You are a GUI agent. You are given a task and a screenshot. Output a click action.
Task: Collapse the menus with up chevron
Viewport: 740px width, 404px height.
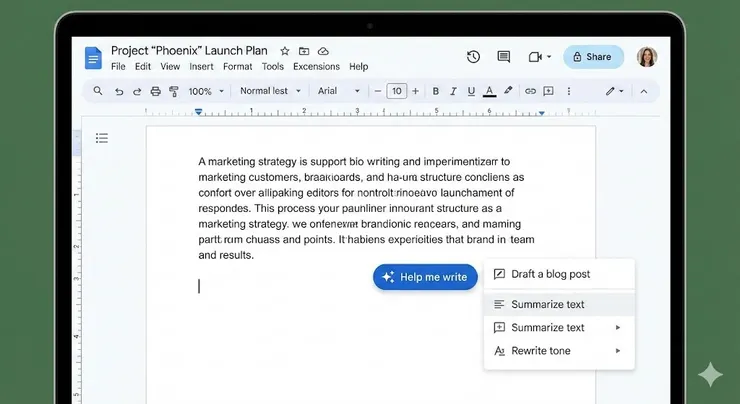pyautogui.click(x=644, y=91)
